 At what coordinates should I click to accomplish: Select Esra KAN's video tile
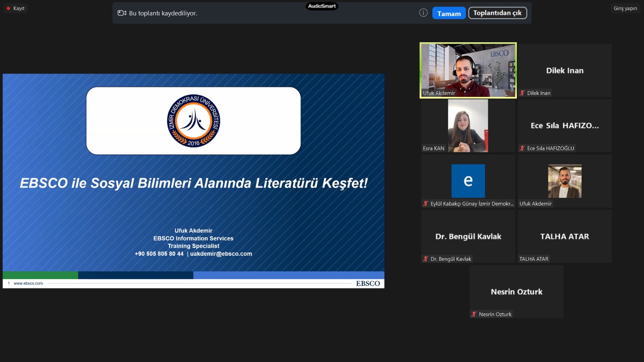click(468, 125)
